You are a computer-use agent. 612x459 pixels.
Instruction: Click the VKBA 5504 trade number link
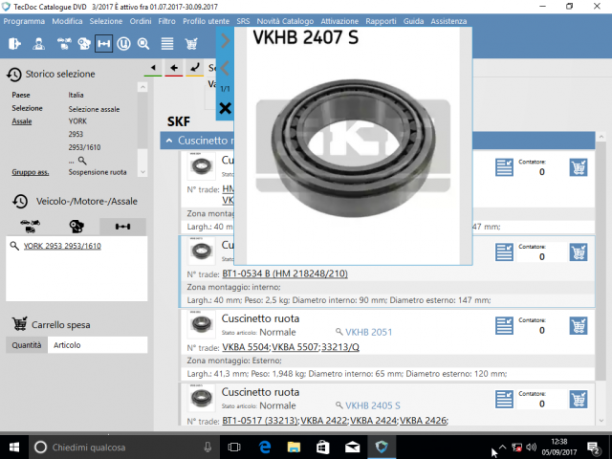pyautogui.click(x=245, y=347)
